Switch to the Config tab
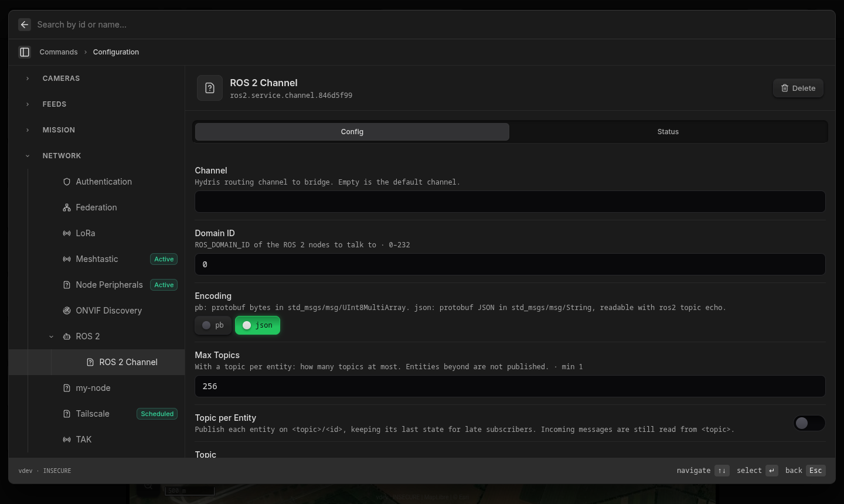 pos(352,132)
